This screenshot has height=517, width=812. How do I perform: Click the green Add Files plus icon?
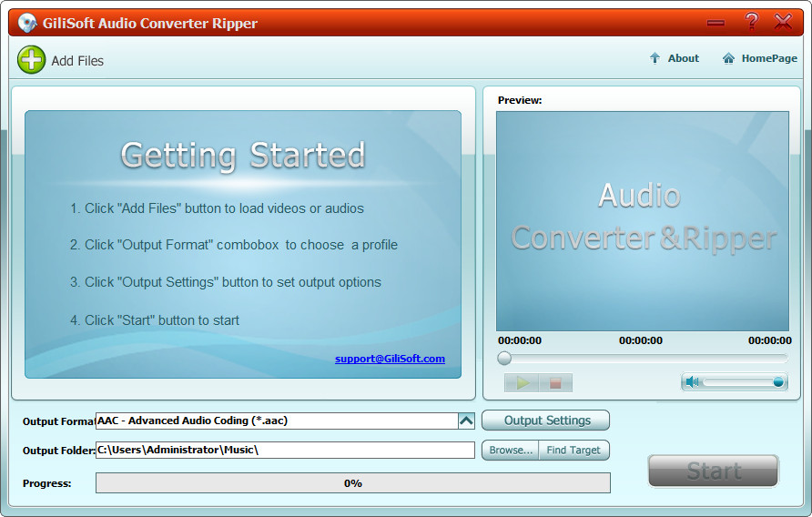tap(32, 60)
